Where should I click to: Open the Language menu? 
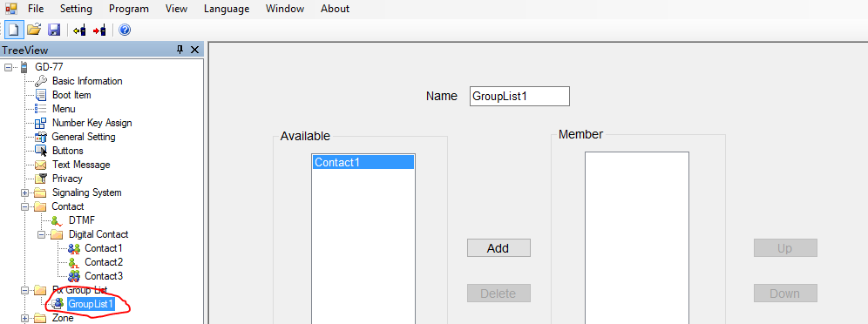[227, 9]
